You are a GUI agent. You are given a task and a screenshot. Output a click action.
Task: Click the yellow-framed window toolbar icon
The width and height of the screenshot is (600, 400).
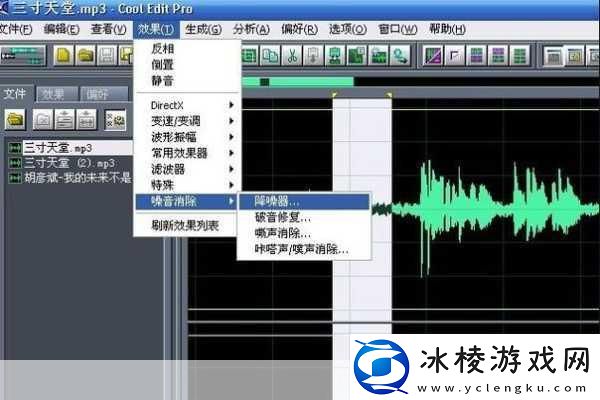pos(575,56)
